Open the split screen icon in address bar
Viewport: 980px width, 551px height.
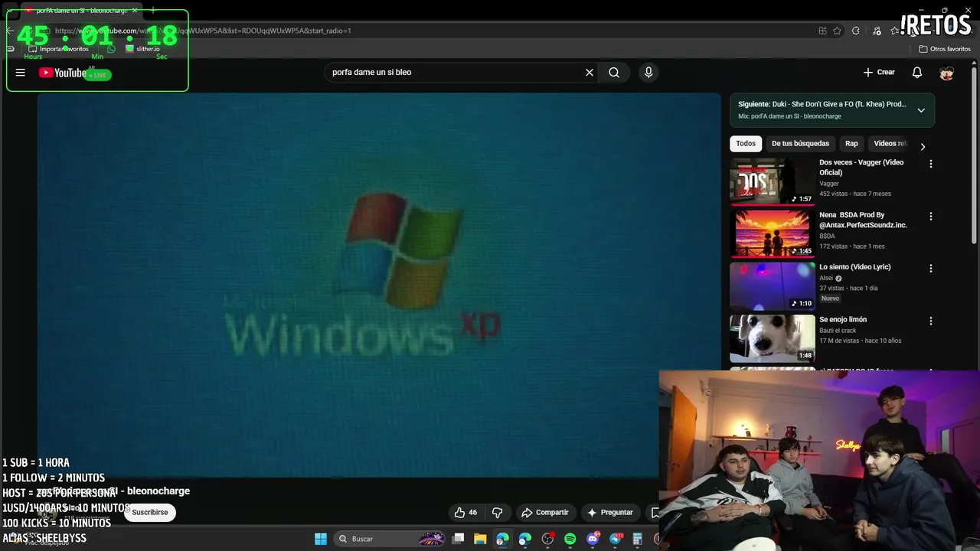point(822,31)
